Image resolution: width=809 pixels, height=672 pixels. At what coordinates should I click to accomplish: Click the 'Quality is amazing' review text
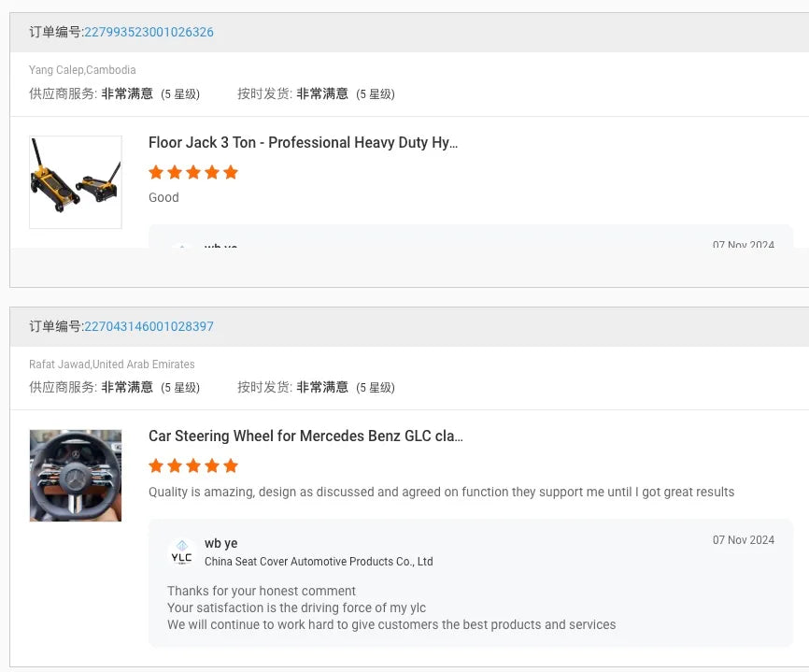441,492
